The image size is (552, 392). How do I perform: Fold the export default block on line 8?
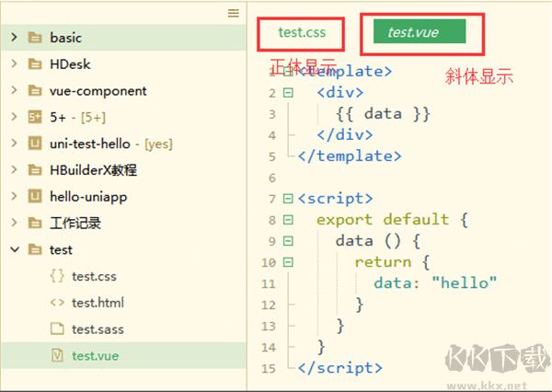click(288, 220)
